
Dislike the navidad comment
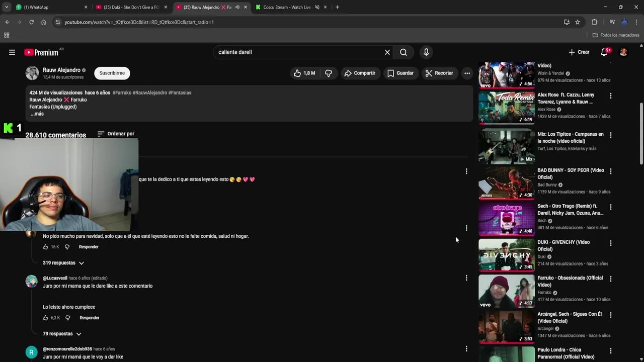pyautogui.click(x=67, y=247)
